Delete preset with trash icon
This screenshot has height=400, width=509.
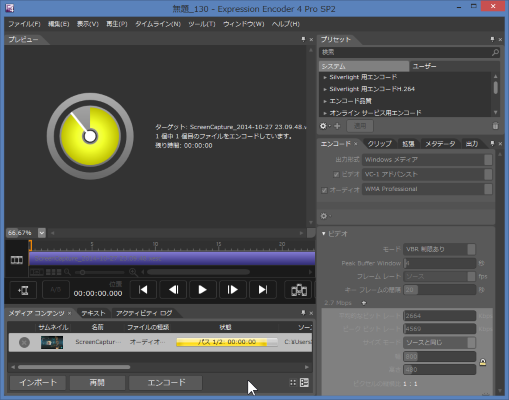tap(495, 126)
